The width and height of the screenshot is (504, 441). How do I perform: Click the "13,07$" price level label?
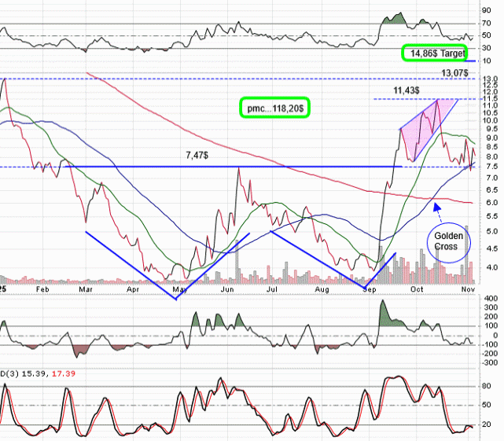[456, 72]
